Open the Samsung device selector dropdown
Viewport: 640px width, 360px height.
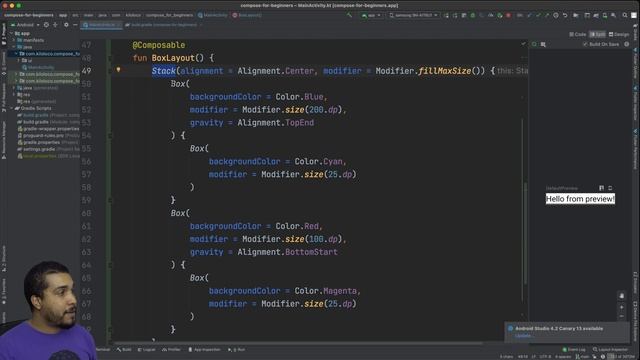[x=413, y=15]
